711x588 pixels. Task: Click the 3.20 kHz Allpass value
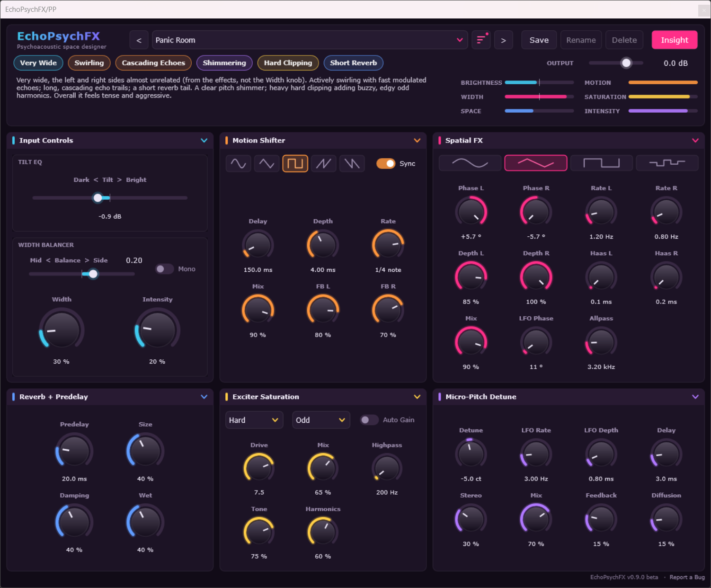[601, 367]
